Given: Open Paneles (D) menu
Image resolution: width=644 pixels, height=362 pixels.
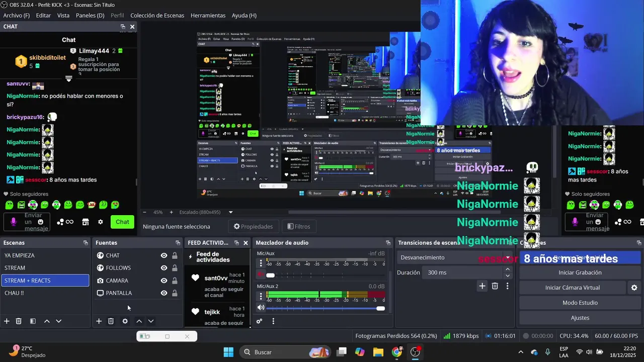Looking at the screenshot, I should [90, 16].
